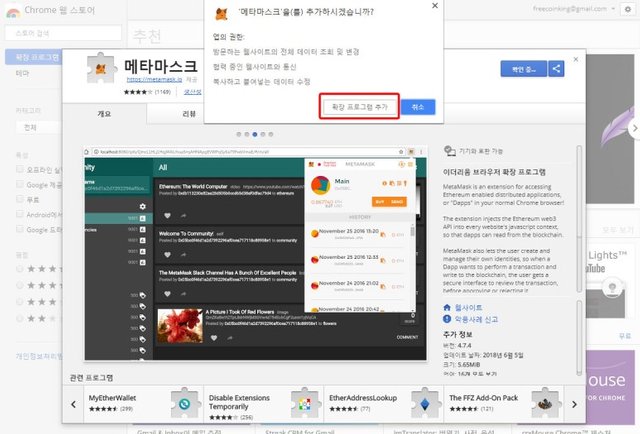
Task: Click the EtherAddressLookup diamond puzzle icon
Action: pos(425,403)
